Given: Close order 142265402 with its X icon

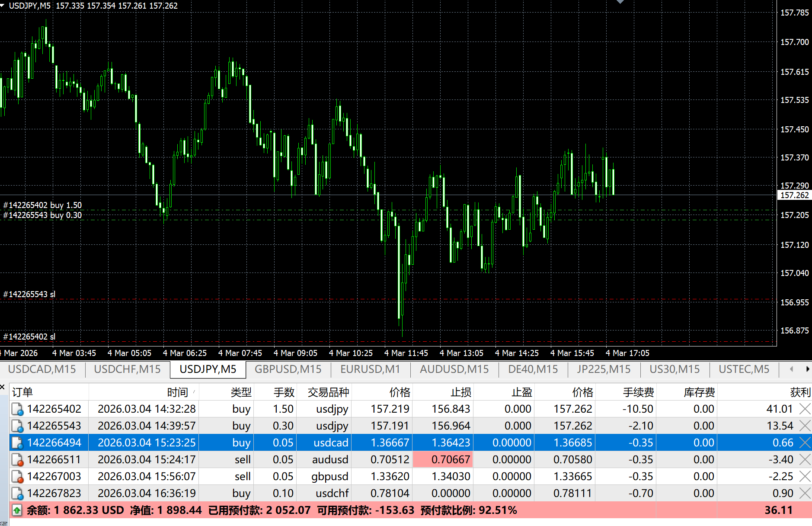Looking at the screenshot, I should (804, 409).
